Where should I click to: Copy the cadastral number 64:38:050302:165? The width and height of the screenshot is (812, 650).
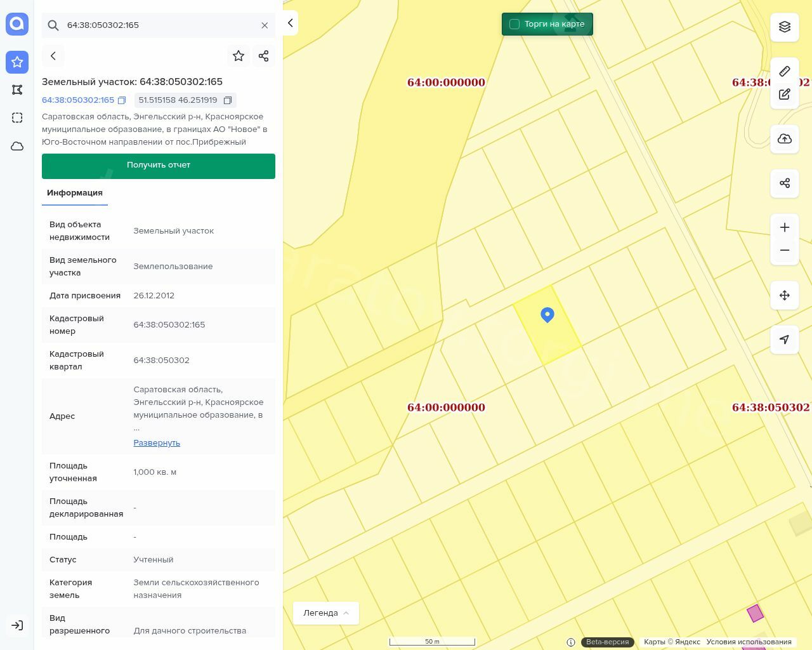[x=122, y=100]
